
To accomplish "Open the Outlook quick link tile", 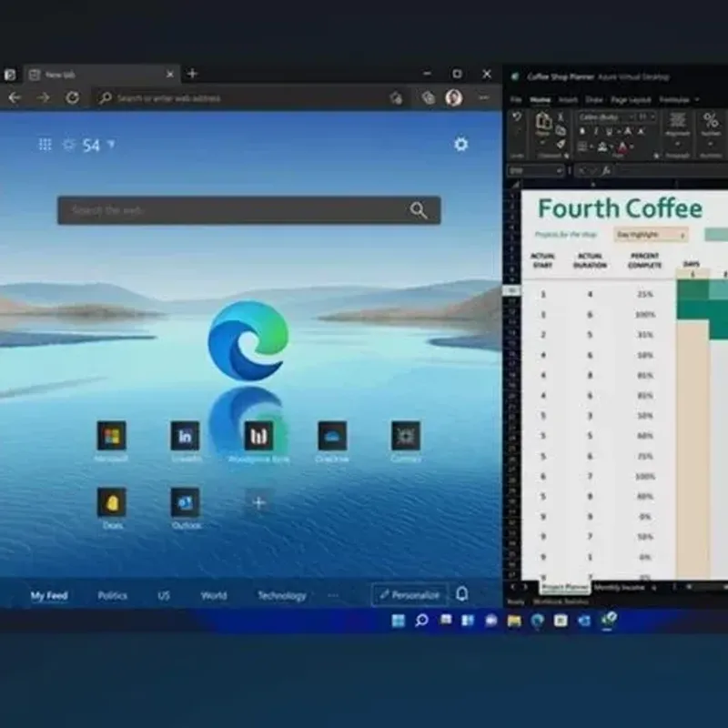I will click(186, 502).
